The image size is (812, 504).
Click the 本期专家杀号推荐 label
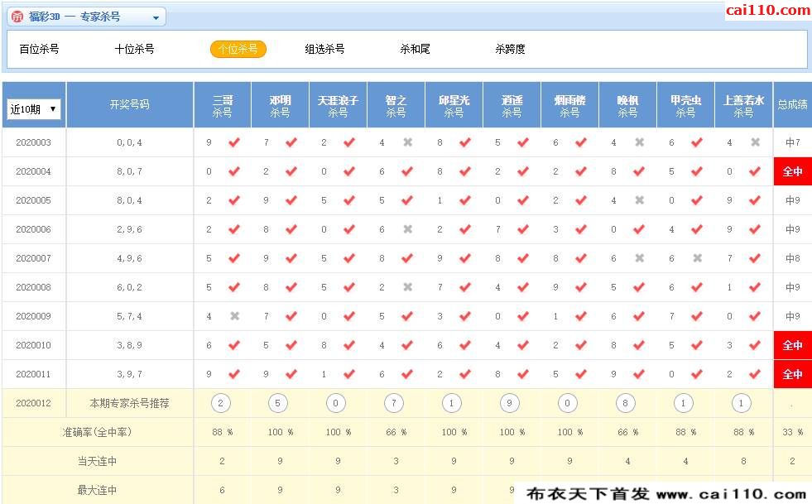[129, 404]
